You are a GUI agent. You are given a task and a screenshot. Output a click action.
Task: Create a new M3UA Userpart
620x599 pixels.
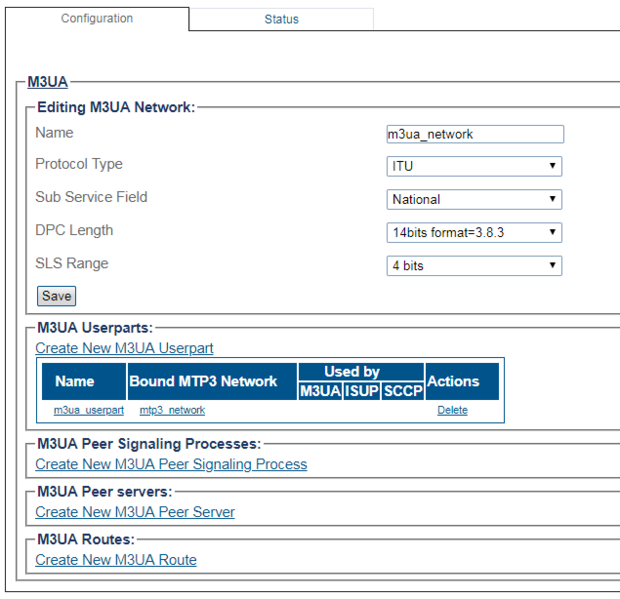pyautogui.click(x=124, y=348)
